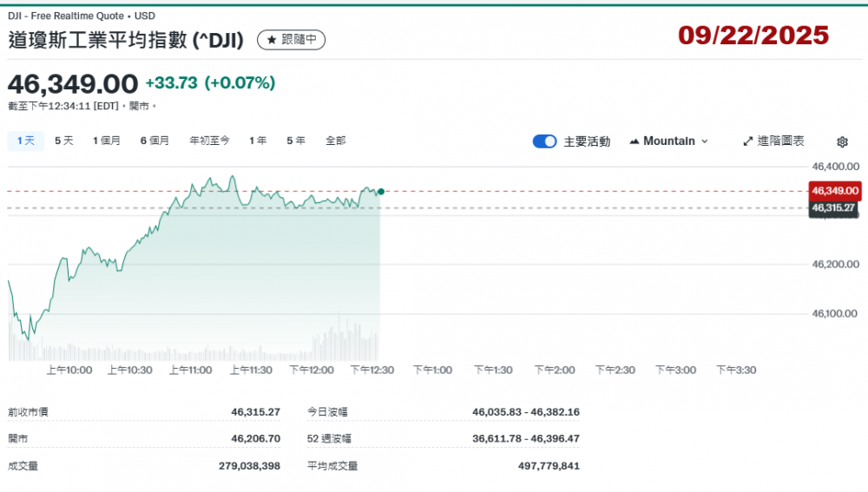
Task: Expand the Mountain chart style dropdown
Action: point(704,141)
